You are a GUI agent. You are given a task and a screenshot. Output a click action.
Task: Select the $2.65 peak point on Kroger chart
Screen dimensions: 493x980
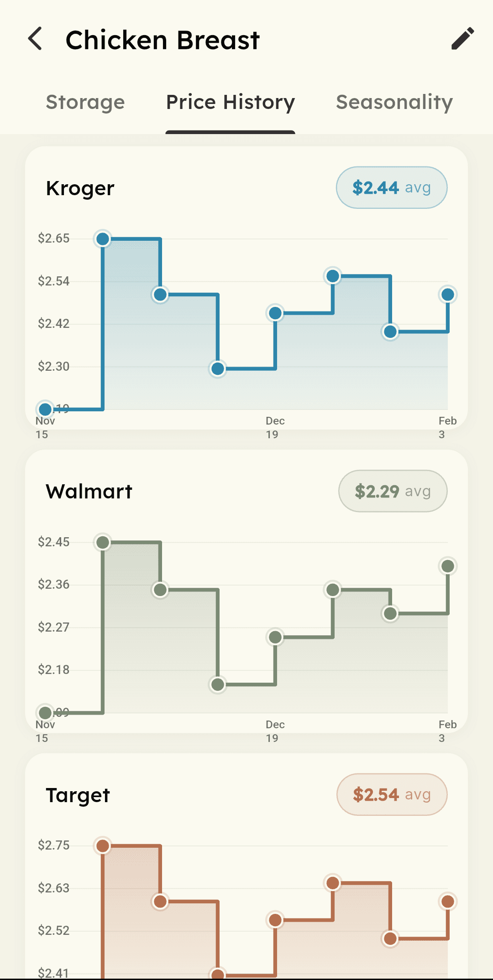tap(103, 239)
